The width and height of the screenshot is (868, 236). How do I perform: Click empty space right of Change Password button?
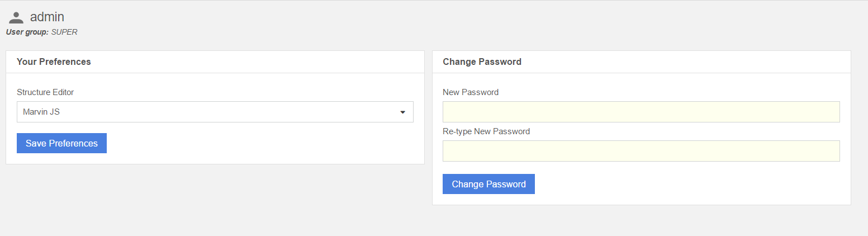coord(671,184)
